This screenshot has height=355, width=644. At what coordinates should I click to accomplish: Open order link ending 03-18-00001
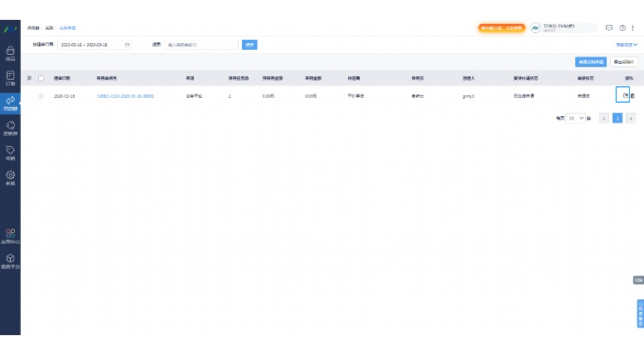[x=125, y=96]
